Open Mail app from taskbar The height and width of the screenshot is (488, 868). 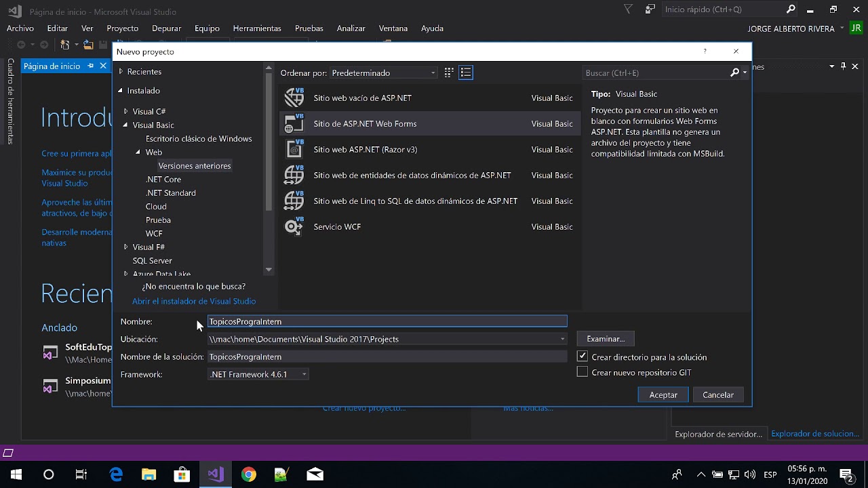315,474
